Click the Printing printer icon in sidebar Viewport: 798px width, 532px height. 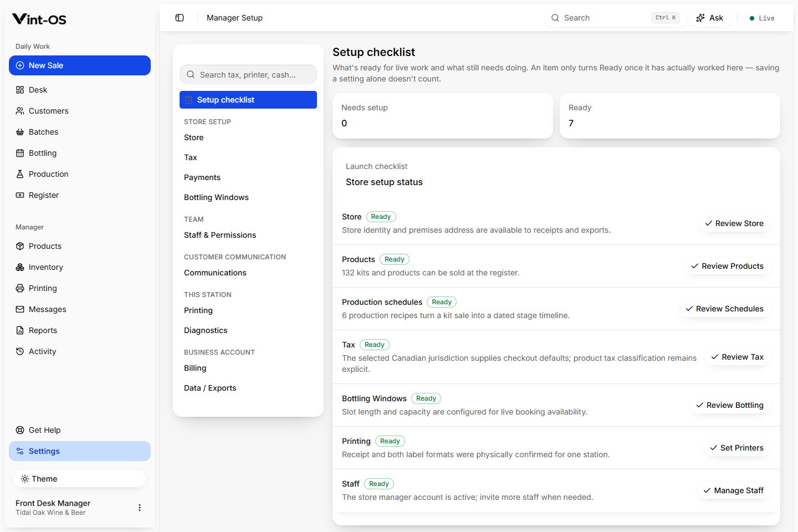coord(20,288)
